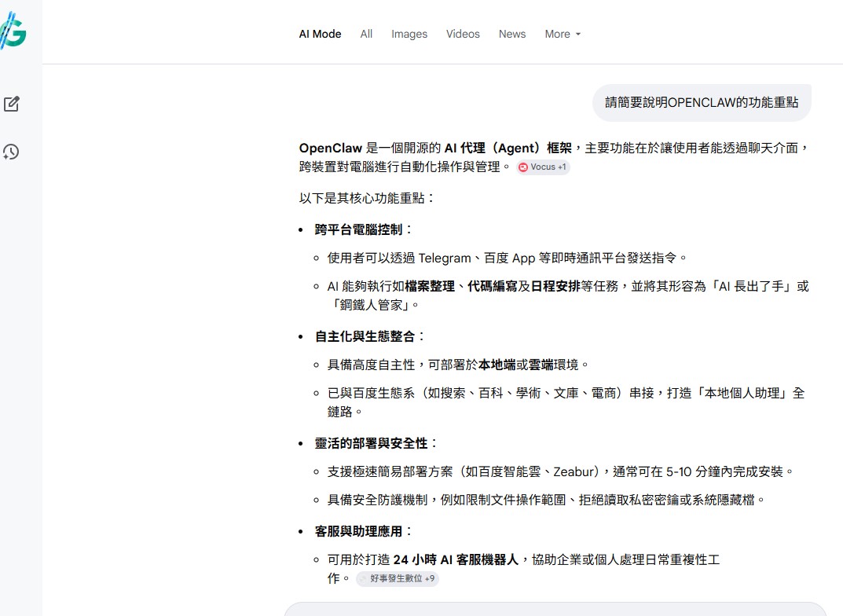Click the Google logo in the sidebar
This screenshot has width=843, height=616.
click(13, 32)
